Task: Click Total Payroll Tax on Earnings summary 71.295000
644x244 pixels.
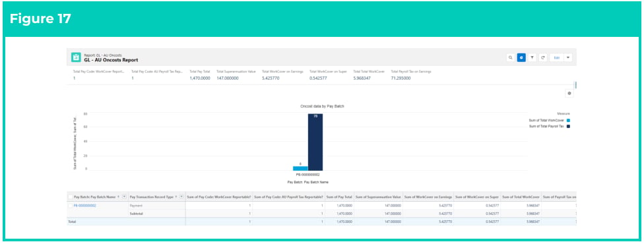Action: coord(401,78)
